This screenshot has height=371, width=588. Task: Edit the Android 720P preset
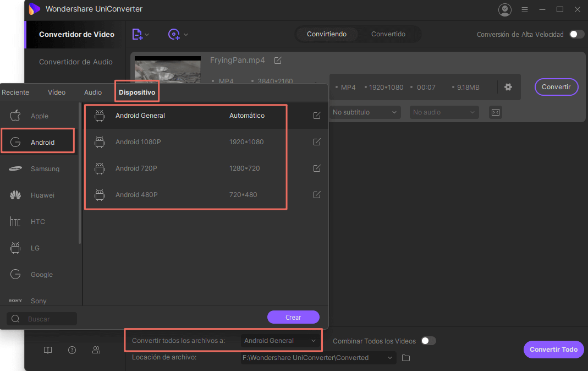(x=317, y=168)
